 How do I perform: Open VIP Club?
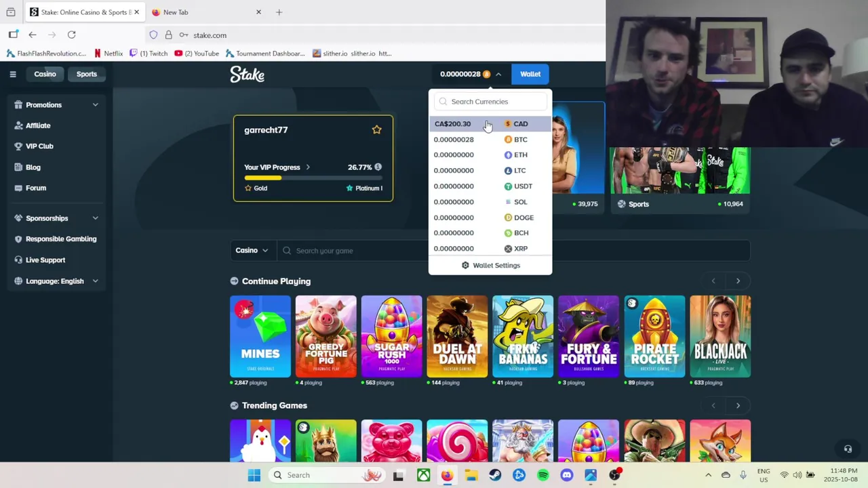click(x=39, y=146)
